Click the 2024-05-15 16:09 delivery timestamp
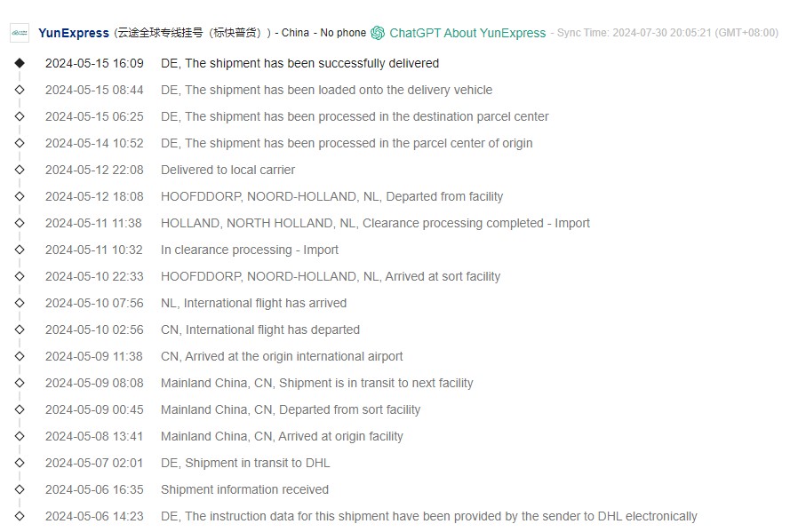The image size is (806, 532). tap(94, 63)
